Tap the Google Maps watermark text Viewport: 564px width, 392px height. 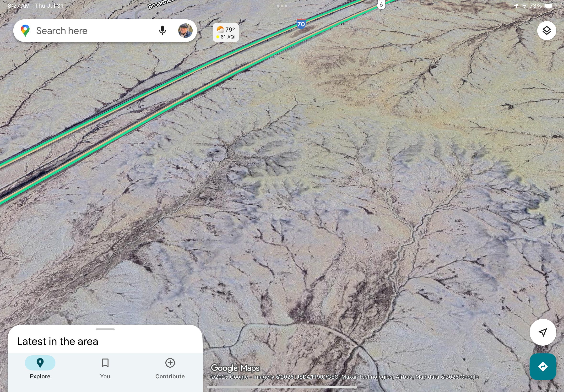[x=235, y=368]
